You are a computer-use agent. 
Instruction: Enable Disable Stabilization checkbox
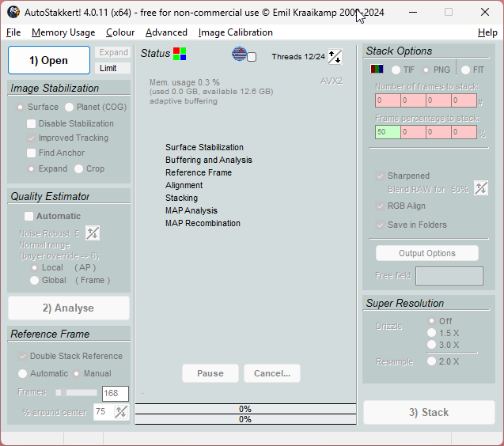(x=31, y=123)
